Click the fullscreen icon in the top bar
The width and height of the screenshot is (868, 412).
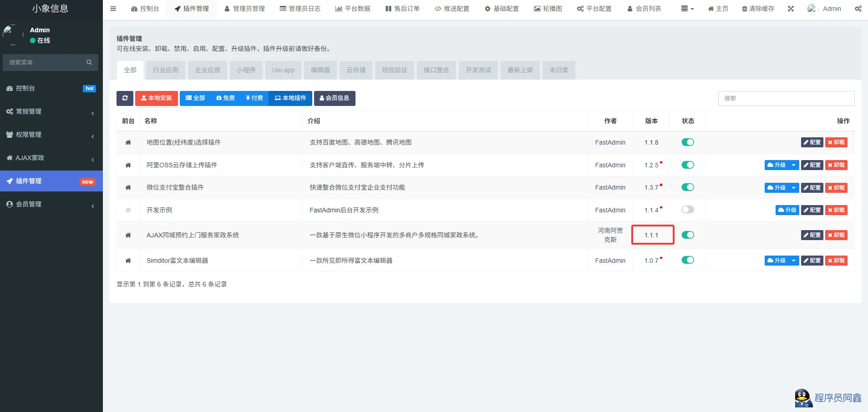tap(791, 8)
